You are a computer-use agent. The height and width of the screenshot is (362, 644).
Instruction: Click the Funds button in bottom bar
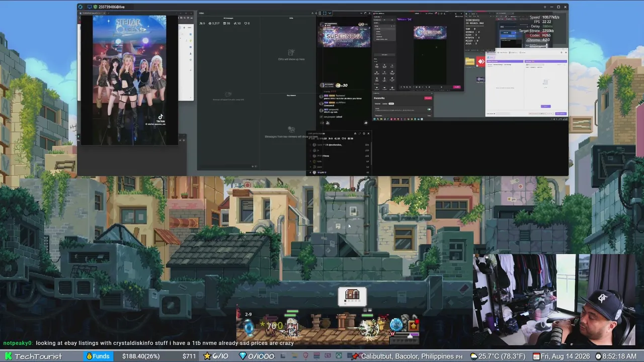tap(98, 356)
